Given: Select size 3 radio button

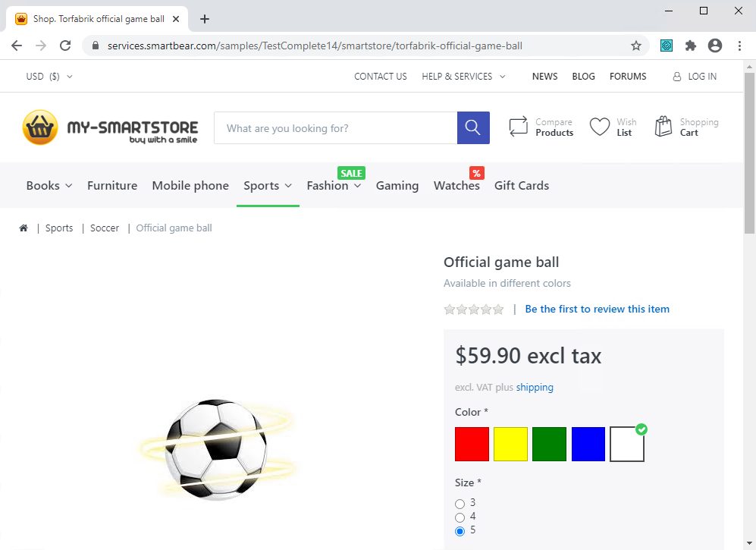Looking at the screenshot, I should pos(460,503).
